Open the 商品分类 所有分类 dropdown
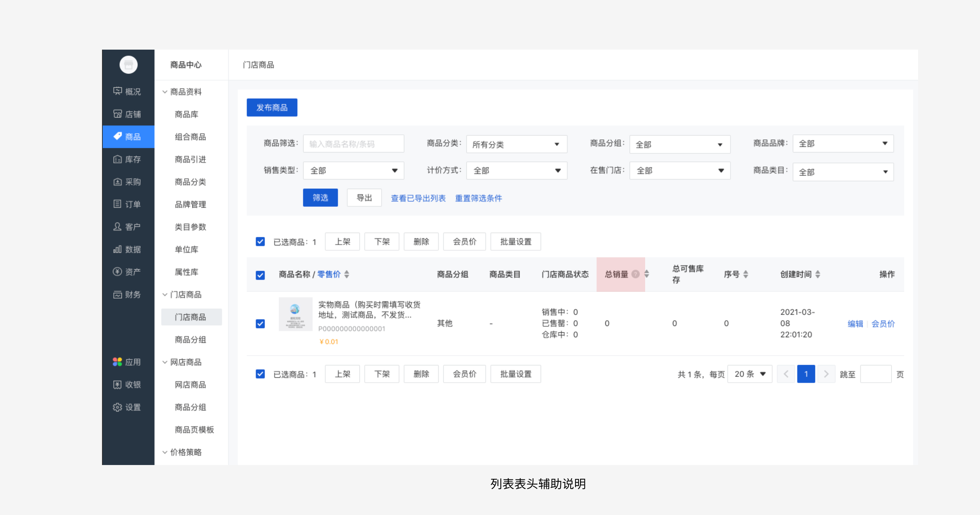 516,144
